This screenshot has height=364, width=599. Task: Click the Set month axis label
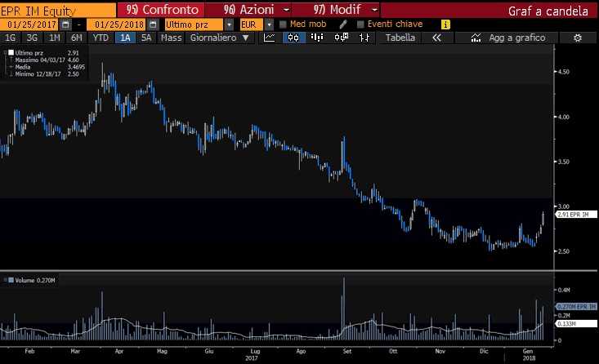(346, 351)
